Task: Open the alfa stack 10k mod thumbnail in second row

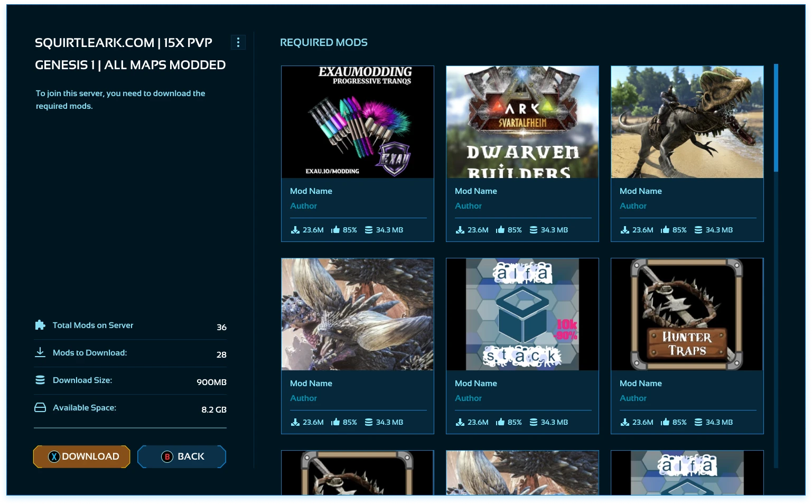Action: pos(522,314)
